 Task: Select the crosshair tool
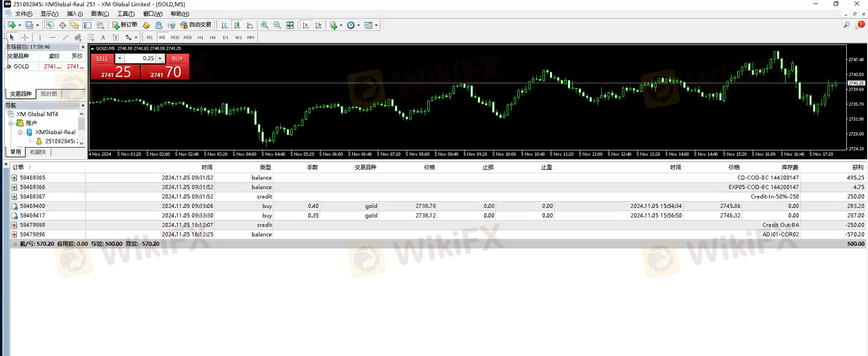[25, 37]
